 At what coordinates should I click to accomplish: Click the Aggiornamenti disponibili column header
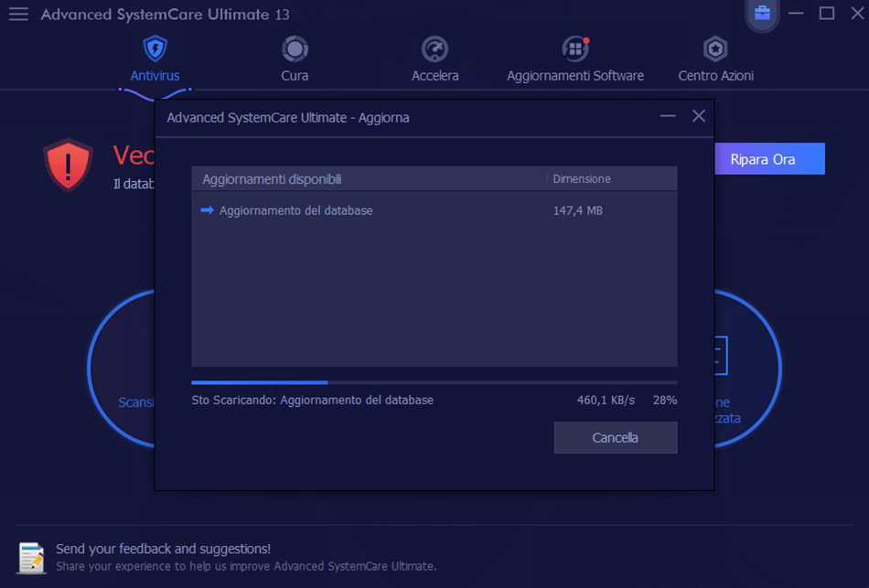click(x=272, y=179)
